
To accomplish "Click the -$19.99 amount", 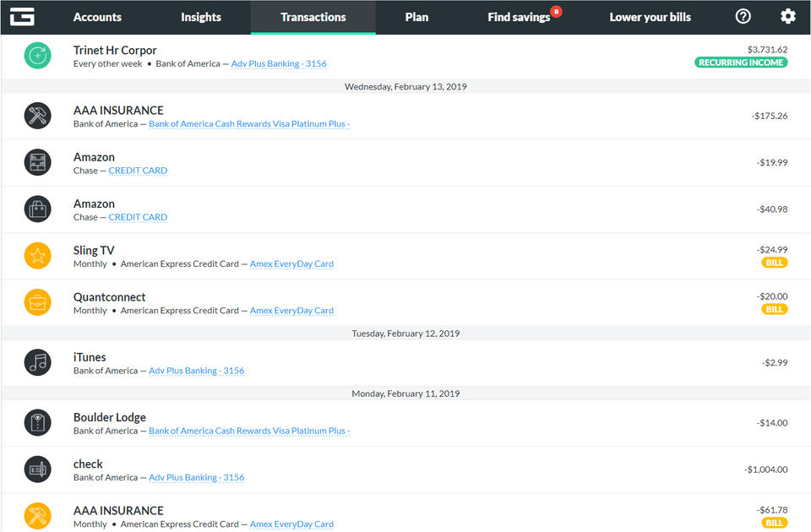I will 772,162.
